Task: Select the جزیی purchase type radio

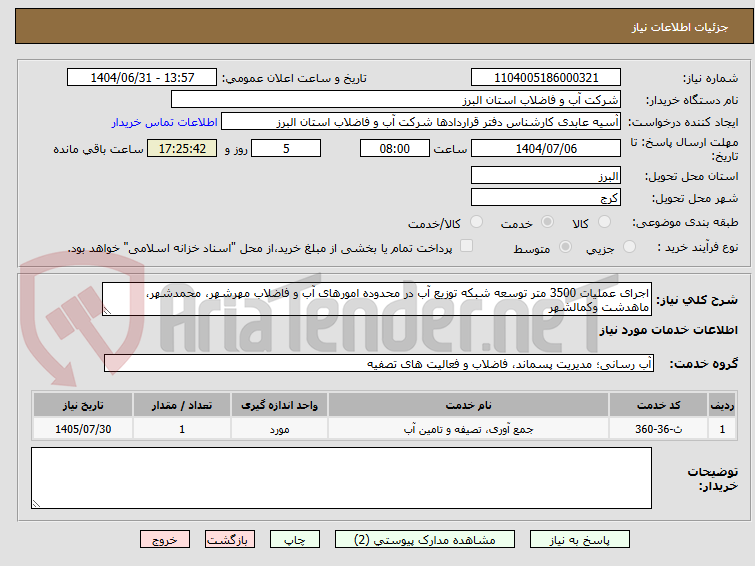Action: point(629,247)
